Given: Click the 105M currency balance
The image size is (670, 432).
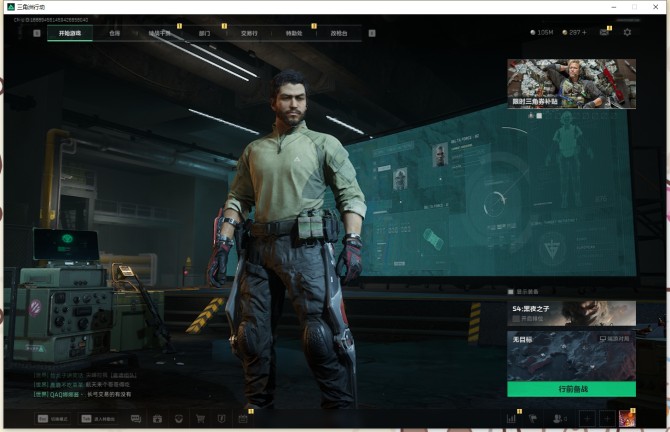Looking at the screenshot, I should coord(541,32).
